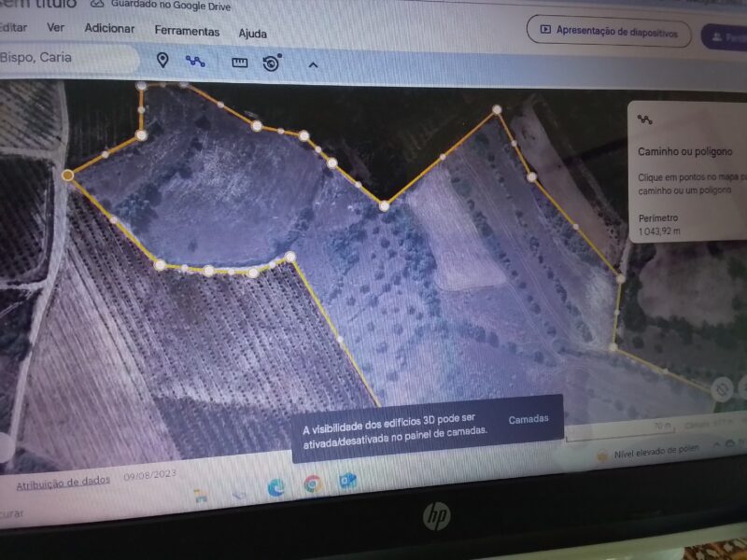Viewport: 747px width, 560px height.
Task: Open File Explorer from the taskbar
Action: click(201, 496)
